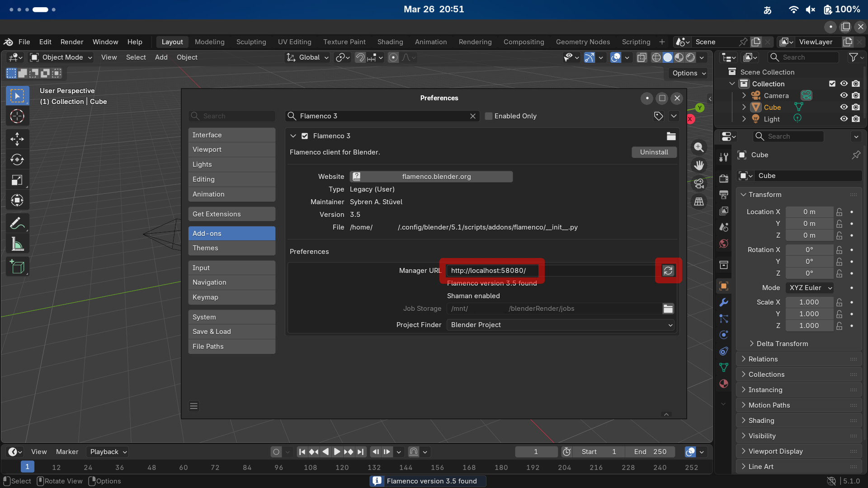The width and height of the screenshot is (868, 488).
Task: Expand the Camera item in outliner
Action: point(744,95)
